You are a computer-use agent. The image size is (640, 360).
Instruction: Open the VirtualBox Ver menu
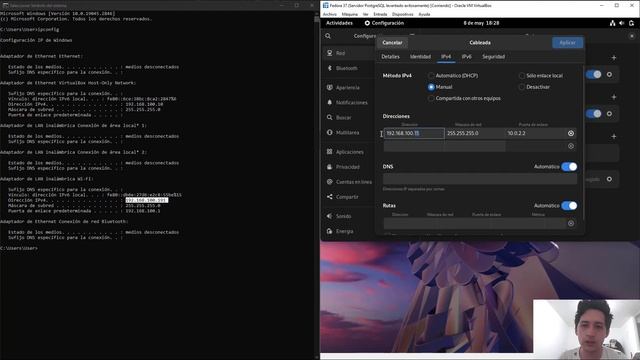(366, 14)
